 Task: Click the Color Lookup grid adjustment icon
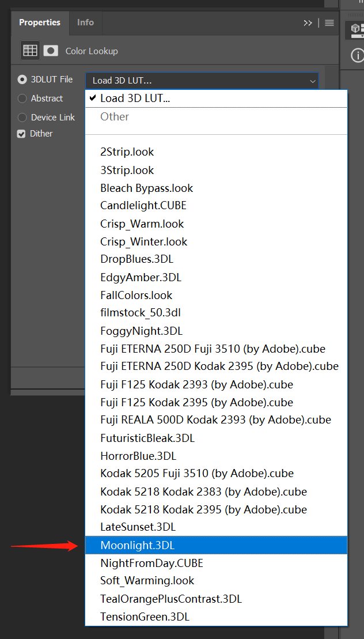coord(30,51)
